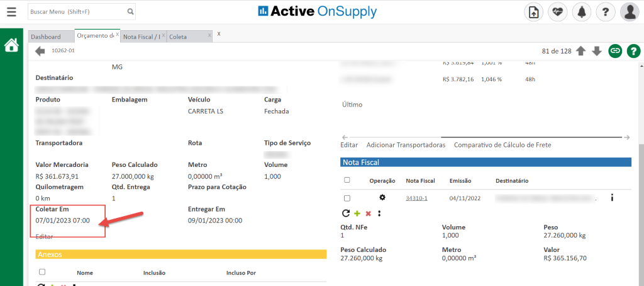Click the counter text 81 de 128

557,51
